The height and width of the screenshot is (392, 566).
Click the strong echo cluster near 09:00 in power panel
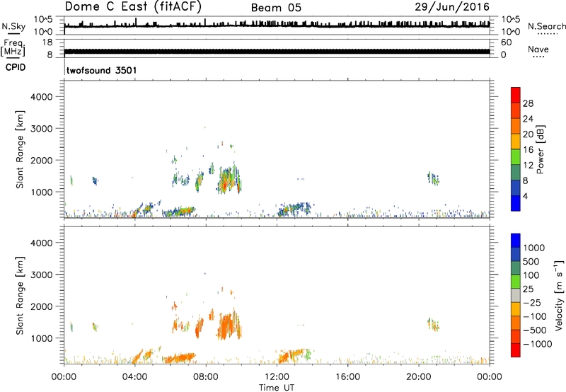click(x=229, y=180)
